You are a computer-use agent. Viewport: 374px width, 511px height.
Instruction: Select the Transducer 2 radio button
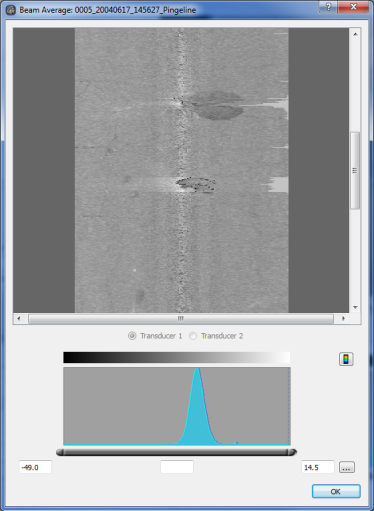point(193,336)
